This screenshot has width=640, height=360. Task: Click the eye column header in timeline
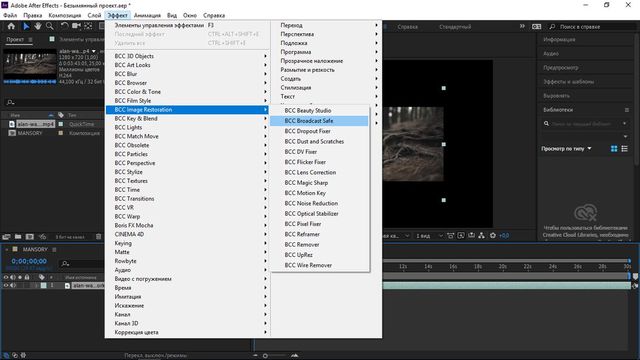pyautogui.click(x=6, y=277)
